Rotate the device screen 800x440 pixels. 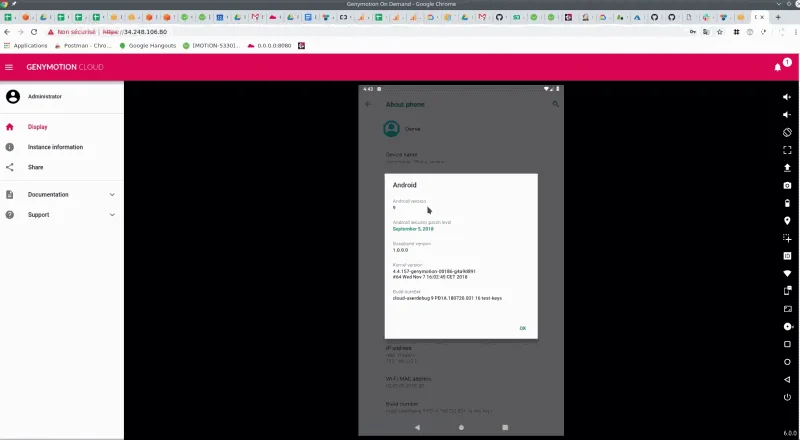787,132
